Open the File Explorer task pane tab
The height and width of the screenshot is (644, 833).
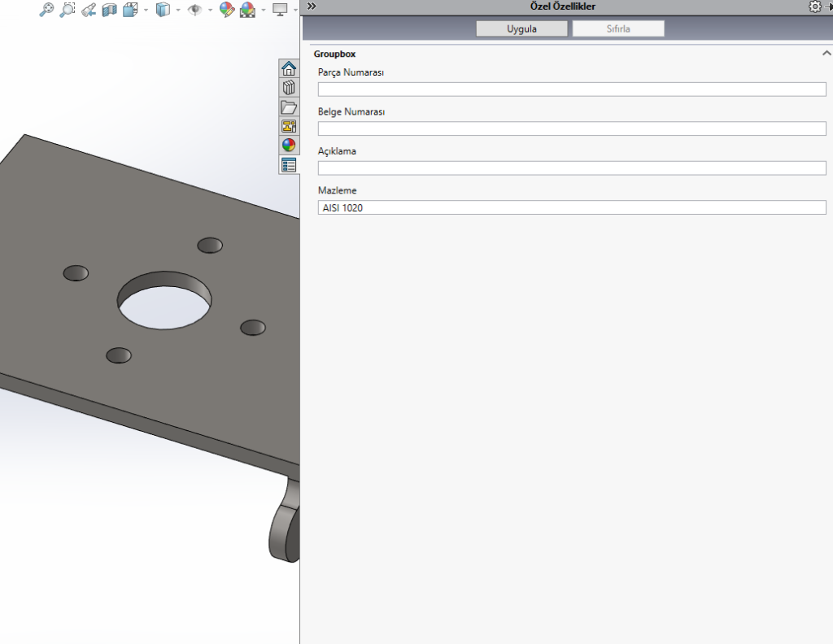289,107
